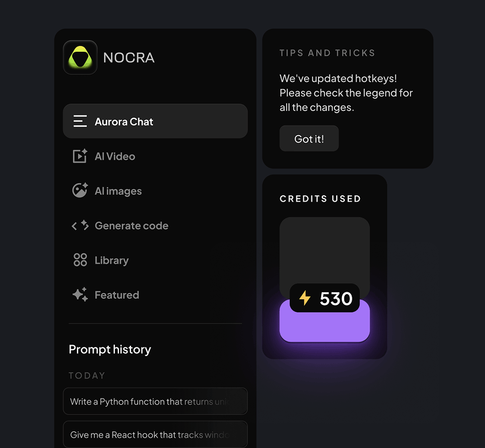Open the AI images generator

(x=118, y=191)
